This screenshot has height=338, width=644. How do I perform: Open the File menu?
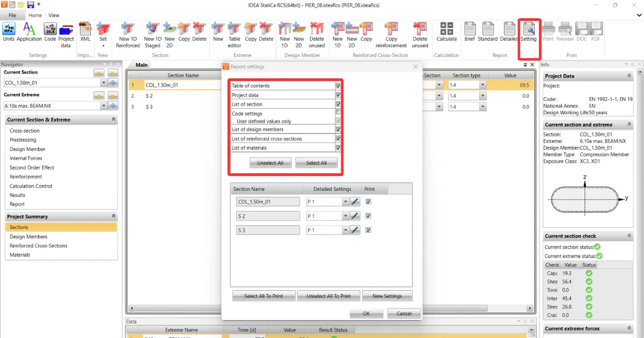point(12,15)
